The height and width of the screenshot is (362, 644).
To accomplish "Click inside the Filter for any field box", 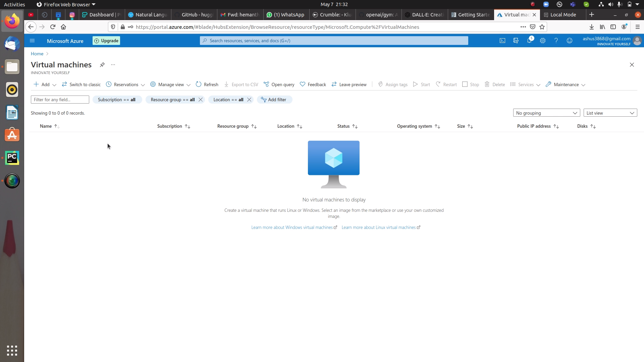I will (60, 100).
